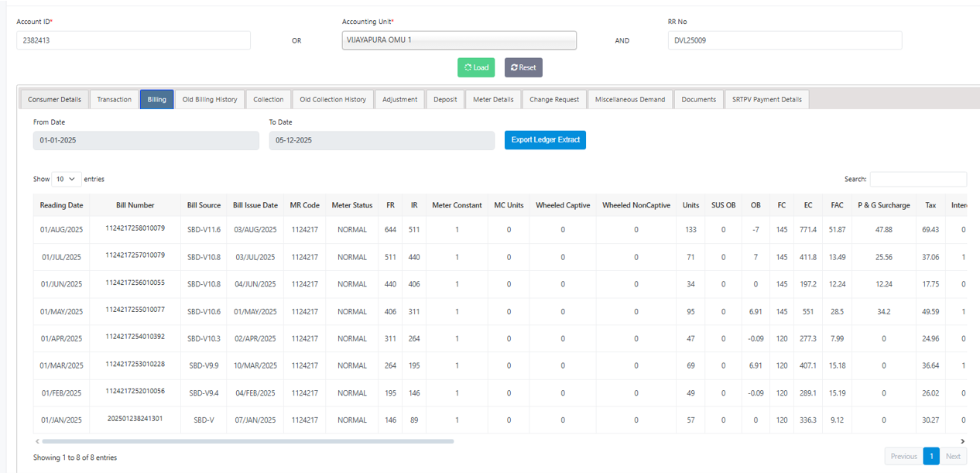Open the Meter Details tab
The image size is (980, 473).
tap(493, 99)
